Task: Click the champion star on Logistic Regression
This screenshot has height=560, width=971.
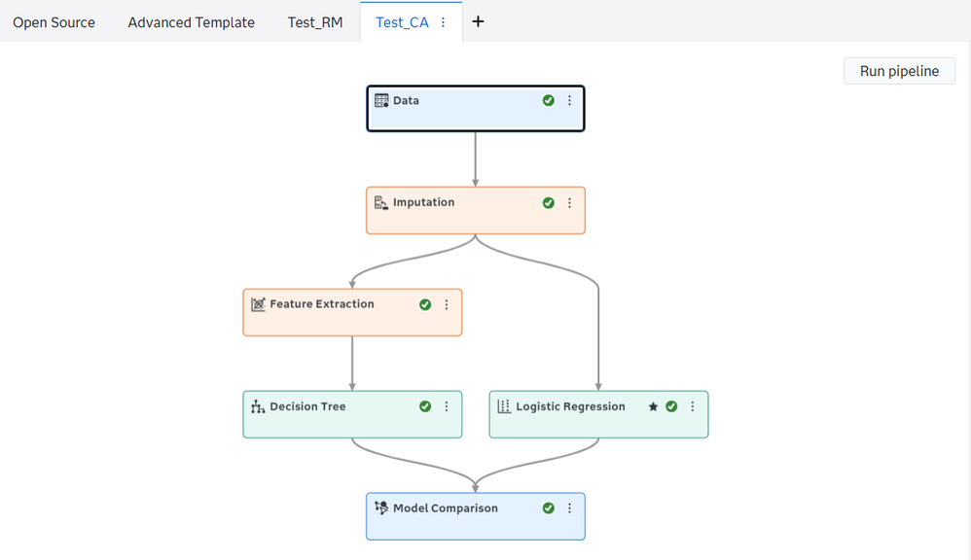Action: pyautogui.click(x=653, y=406)
